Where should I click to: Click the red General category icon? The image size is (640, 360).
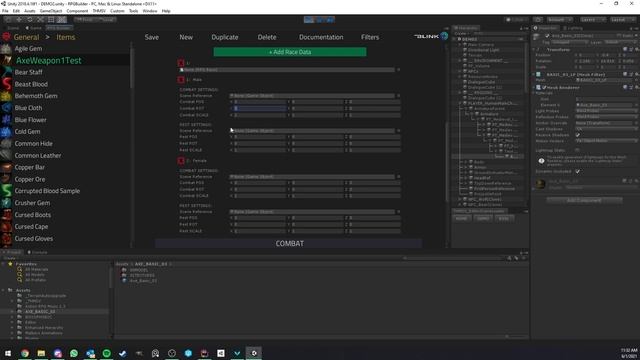point(6,37)
